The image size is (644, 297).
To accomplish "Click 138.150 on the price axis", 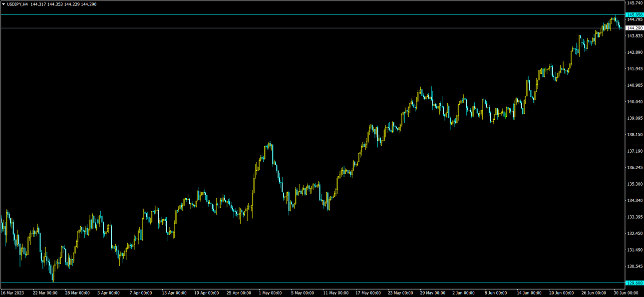I will pyautogui.click(x=635, y=135).
